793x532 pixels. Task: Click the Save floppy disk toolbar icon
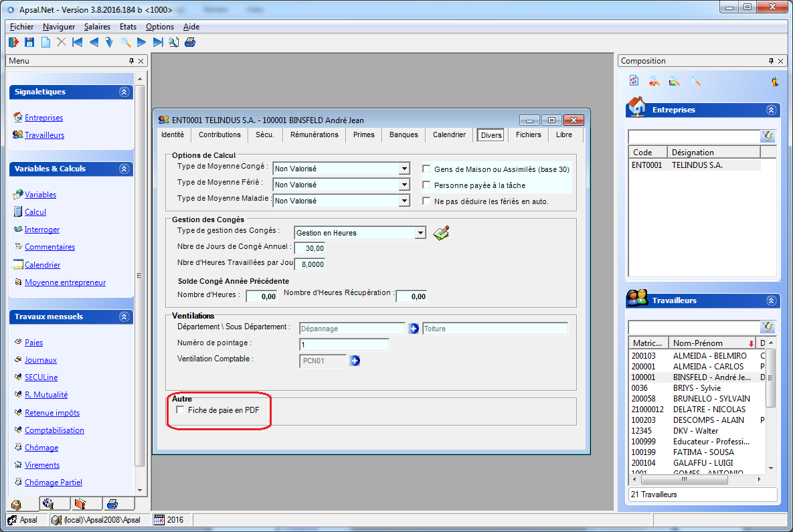point(29,42)
